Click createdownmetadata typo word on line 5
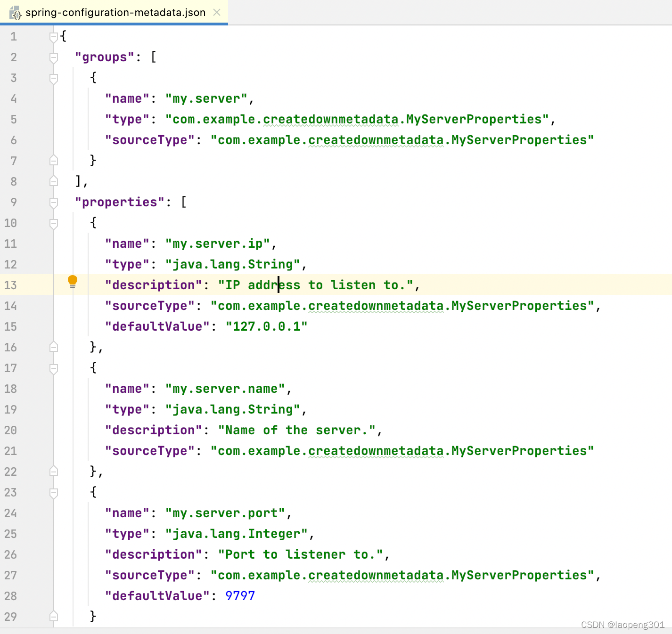This screenshot has width=672, height=634. (x=331, y=120)
